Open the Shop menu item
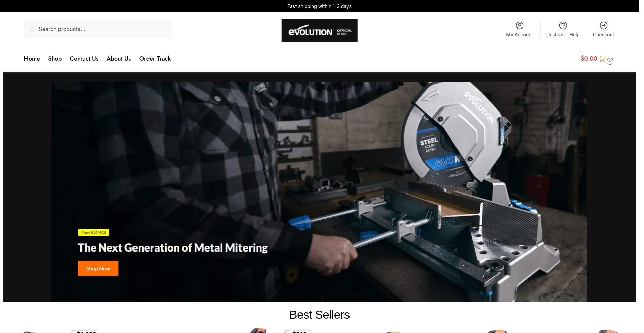 [55, 59]
